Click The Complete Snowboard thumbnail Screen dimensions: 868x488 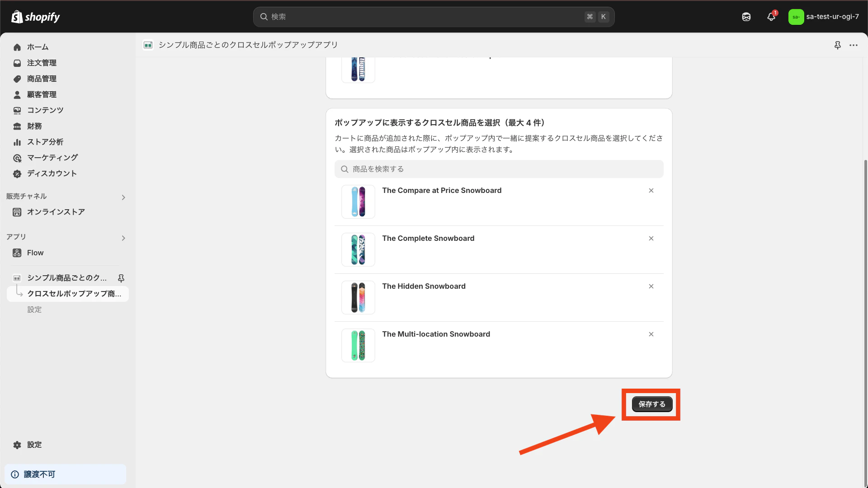[x=358, y=249]
